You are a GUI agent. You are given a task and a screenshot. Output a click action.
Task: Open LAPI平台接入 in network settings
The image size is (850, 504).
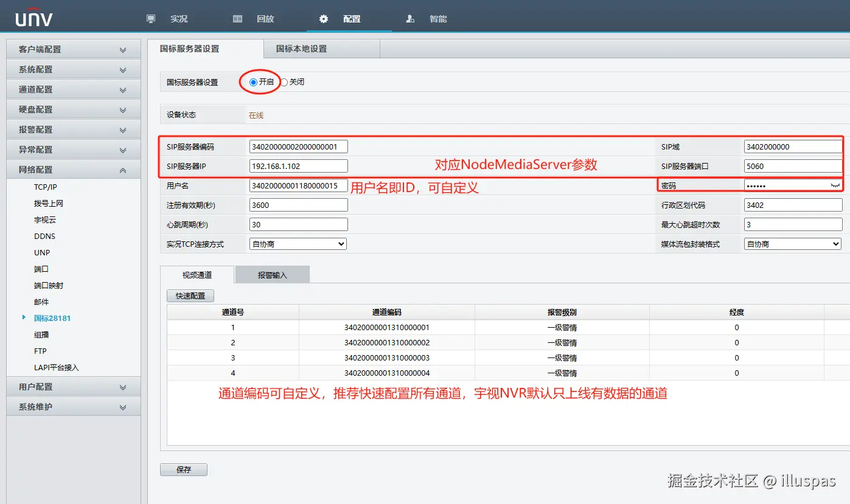[57, 368]
